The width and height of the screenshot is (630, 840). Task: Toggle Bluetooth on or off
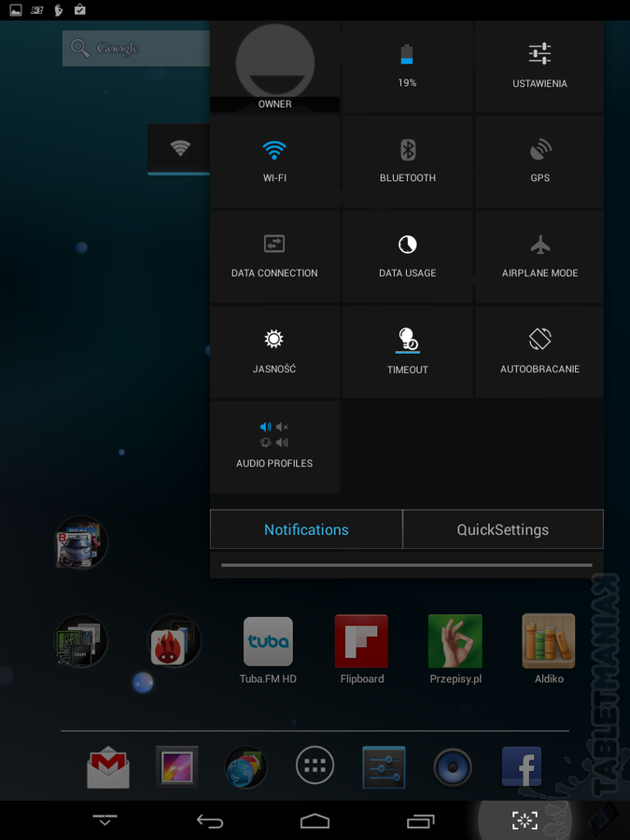click(407, 161)
